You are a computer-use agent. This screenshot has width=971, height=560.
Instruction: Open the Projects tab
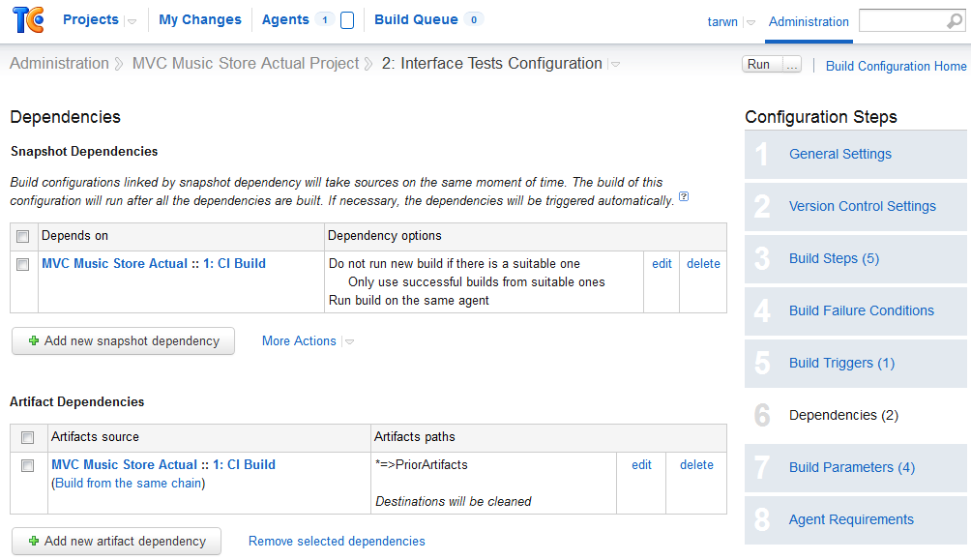90,19
